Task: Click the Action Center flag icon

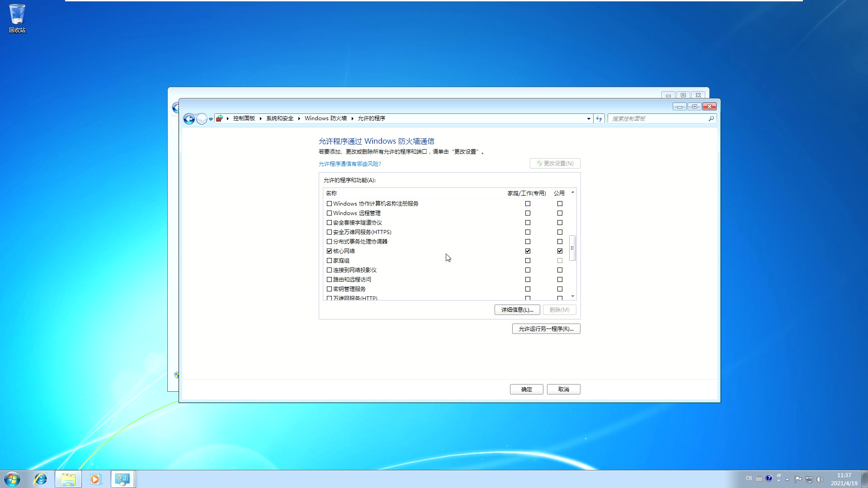Action: pos(798,479)
